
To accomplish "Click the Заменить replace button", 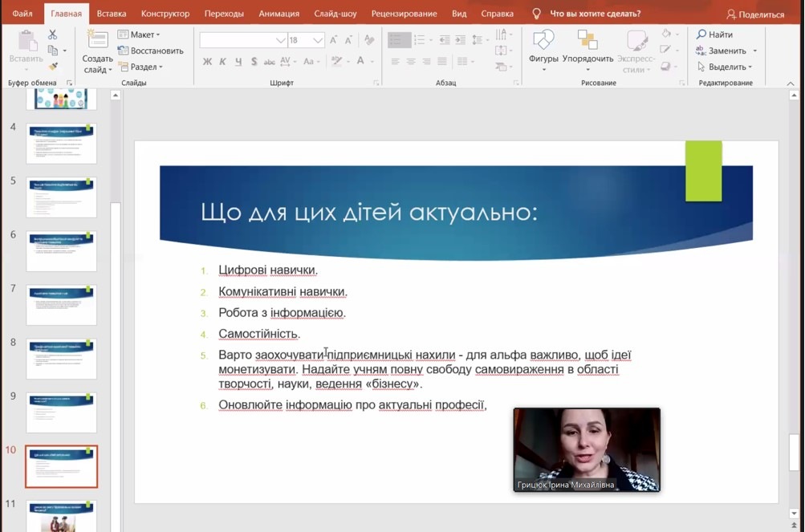I will click(x=726, y=51).
